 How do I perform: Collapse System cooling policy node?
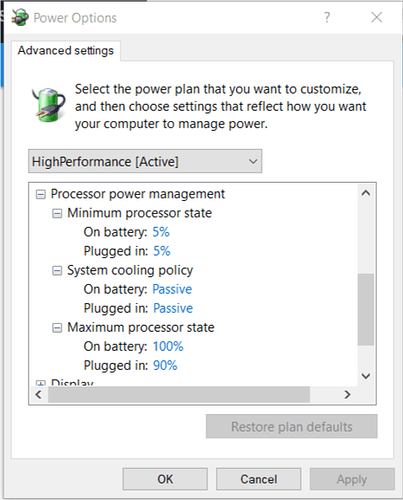coord(57,271)
